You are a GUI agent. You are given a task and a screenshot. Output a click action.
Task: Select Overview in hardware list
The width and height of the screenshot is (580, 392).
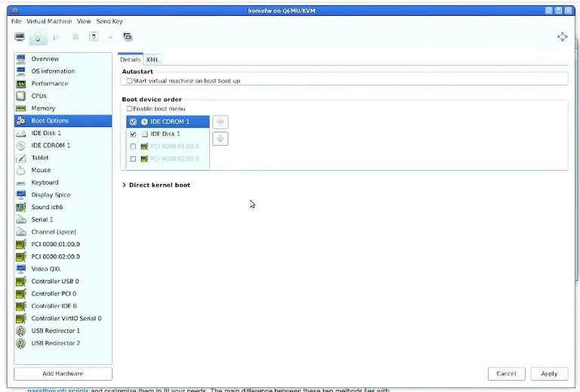(x=63, y=59)
